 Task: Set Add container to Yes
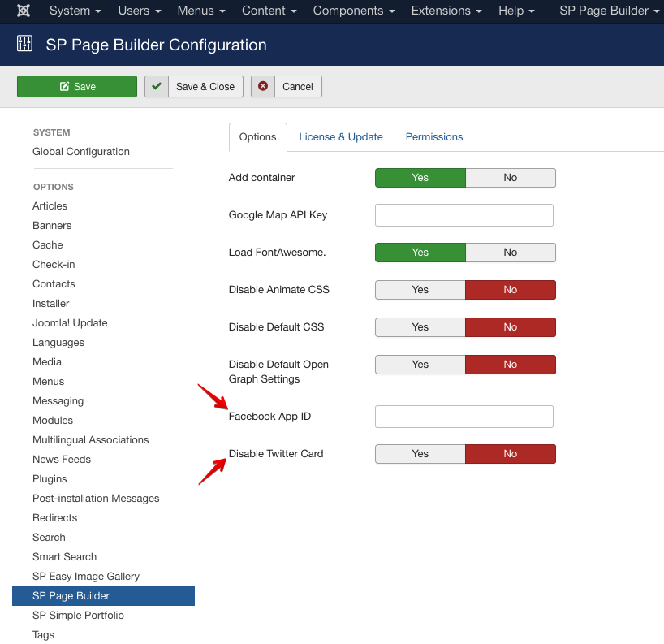coord(420,178)
